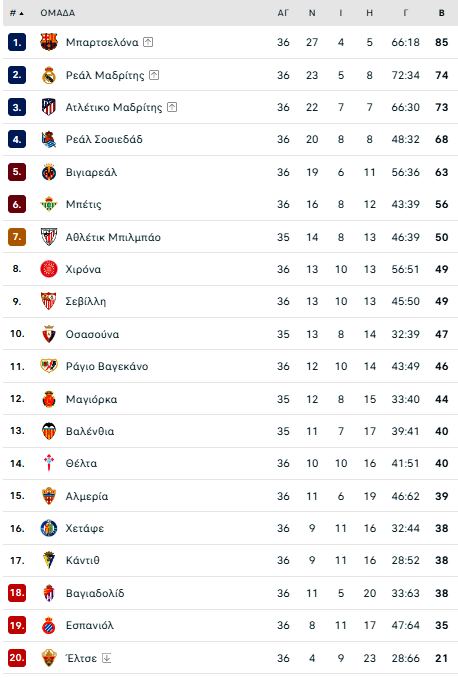Click the Getafe club crest

pos(49,528)
